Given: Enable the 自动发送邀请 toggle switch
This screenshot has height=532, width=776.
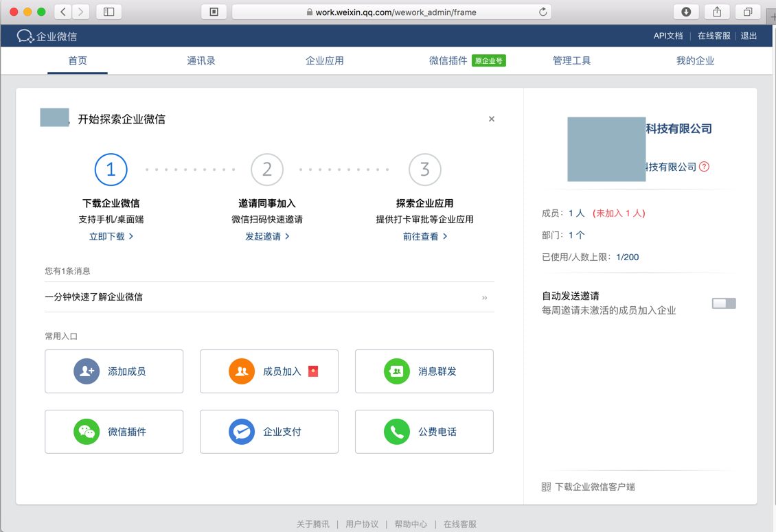Looking at the screenshot, I should coord(724,303).
